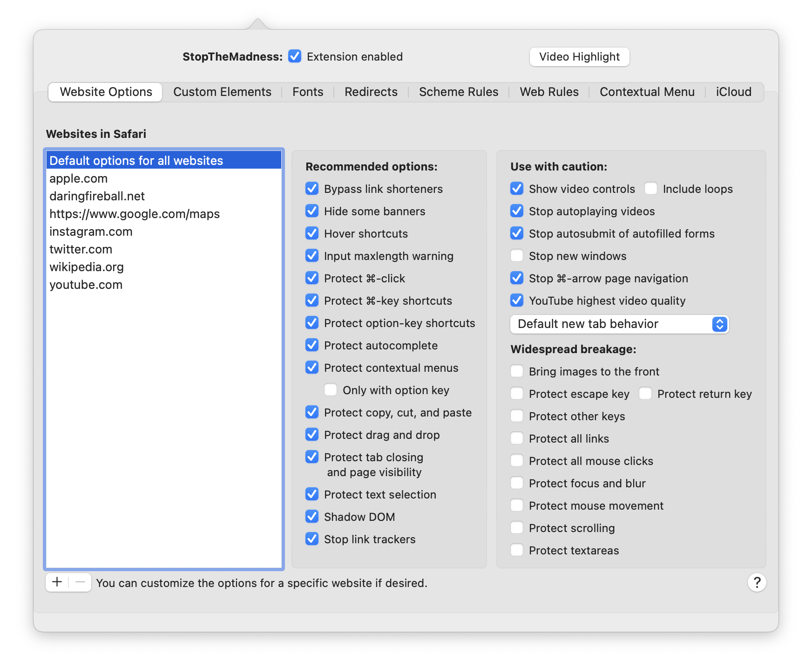Open help with the question mark button
The height and width of the screenshot is (669, 812).
[x=757, y=582]
